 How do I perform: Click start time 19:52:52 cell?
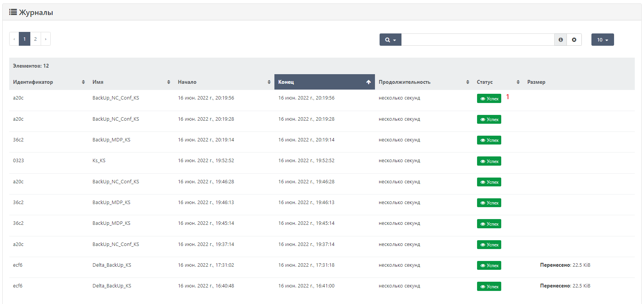tap(206, 161)
